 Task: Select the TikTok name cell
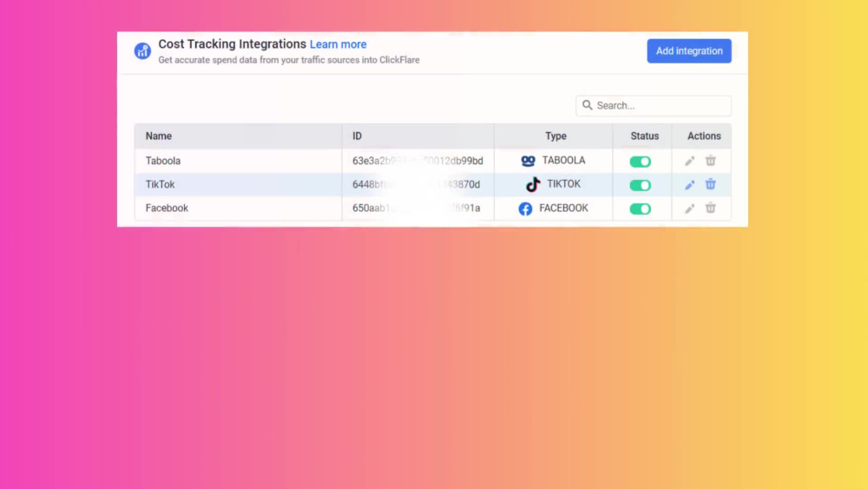tap(238, 184)
